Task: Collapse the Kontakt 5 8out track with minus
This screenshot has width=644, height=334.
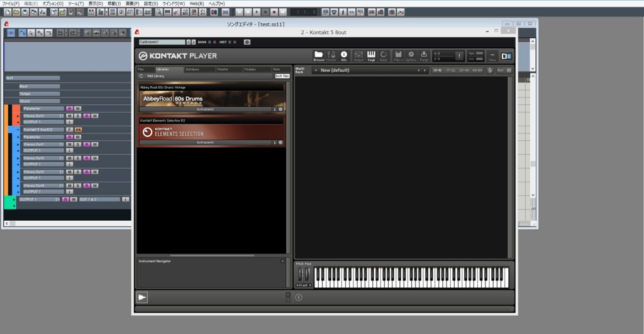Action: pos(18,130)
